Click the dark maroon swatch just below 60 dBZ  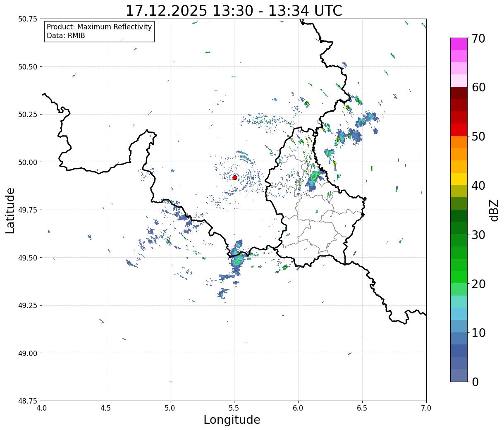459,93
